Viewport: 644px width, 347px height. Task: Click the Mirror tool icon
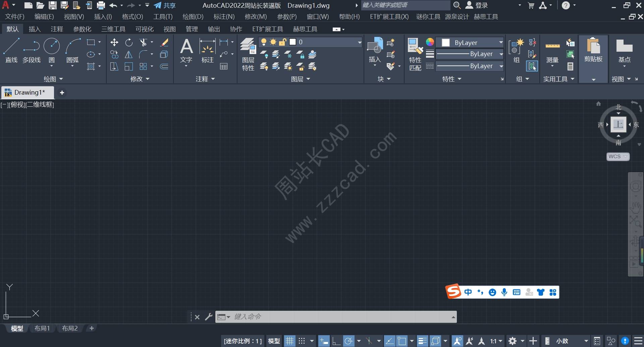(x=129, y=54)
